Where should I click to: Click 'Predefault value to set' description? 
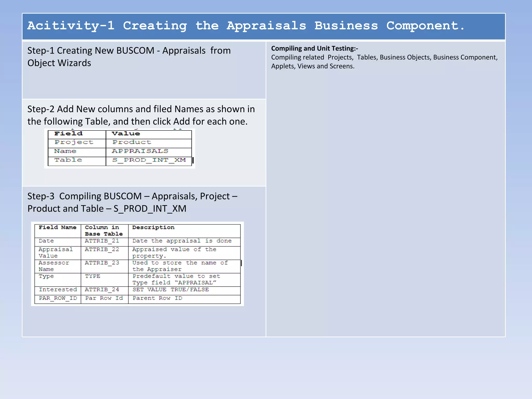pyautogui.click(x=184, y=280)
